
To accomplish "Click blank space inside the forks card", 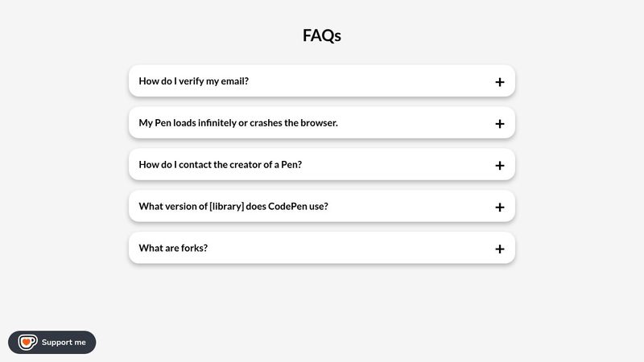I will pos(349,248).
